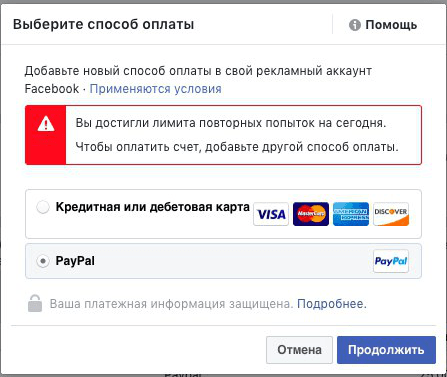Click the MasterCard logo icon
The height and width of the screenshot is (377, 447).
(311, 214)
